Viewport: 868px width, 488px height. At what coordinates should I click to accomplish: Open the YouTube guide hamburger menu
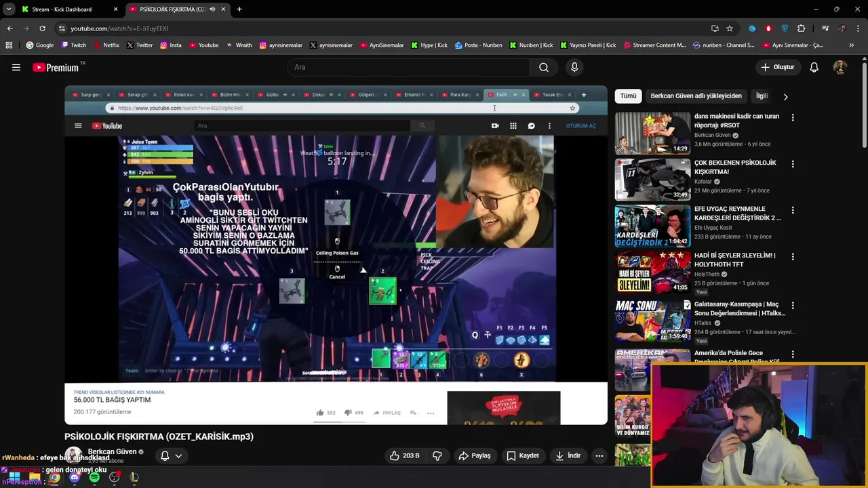click(16, 67)
